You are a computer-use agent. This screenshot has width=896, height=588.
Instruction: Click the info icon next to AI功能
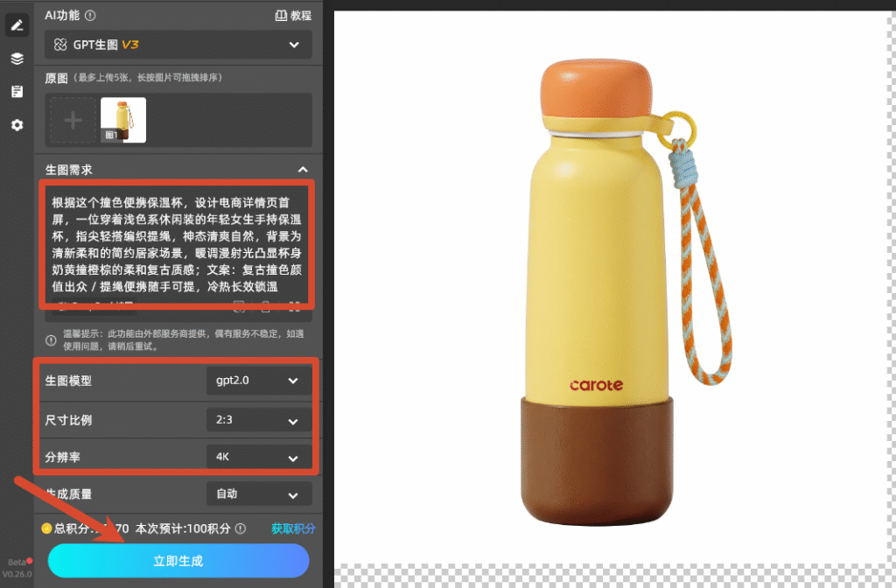[90, 16]
